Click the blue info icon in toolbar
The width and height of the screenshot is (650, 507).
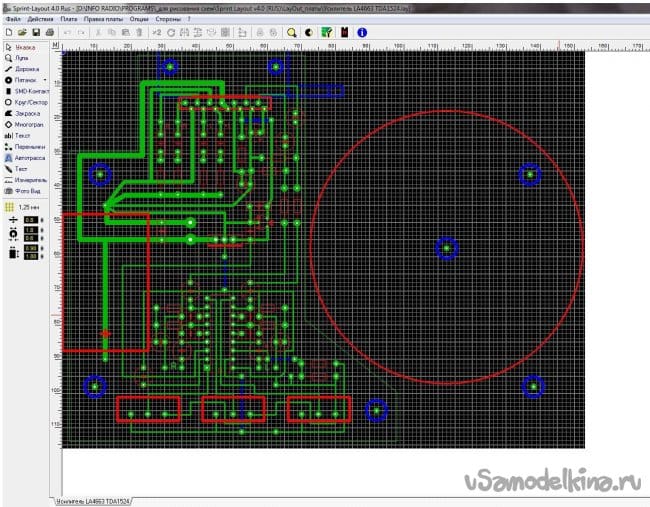click(362, 32)
